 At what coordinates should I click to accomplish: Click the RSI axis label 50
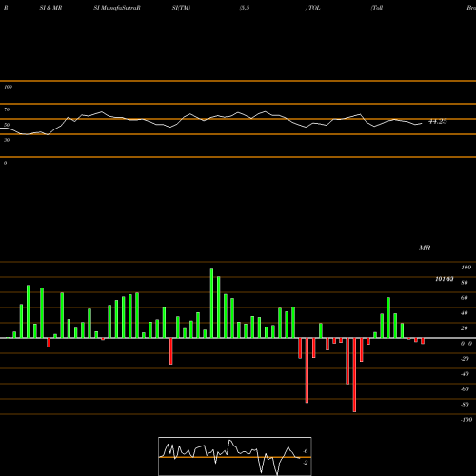[7, 125]
